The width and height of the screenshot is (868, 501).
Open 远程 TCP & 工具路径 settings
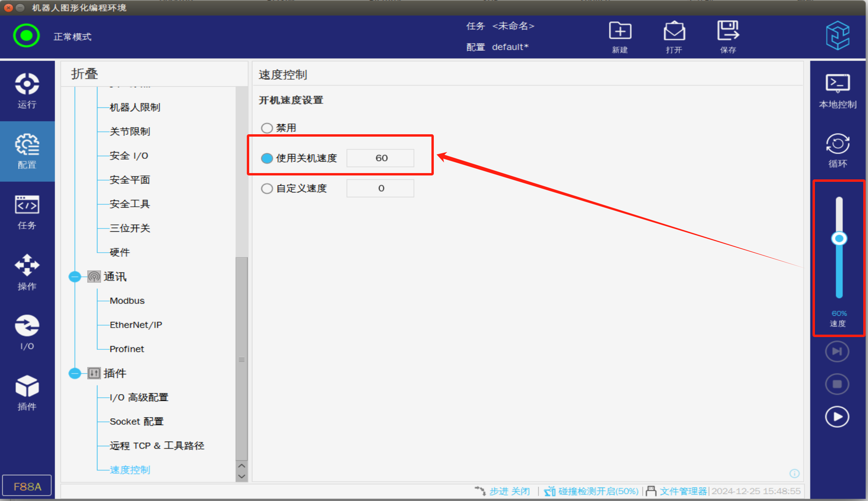pyautogui.click(x=157, y=446)
